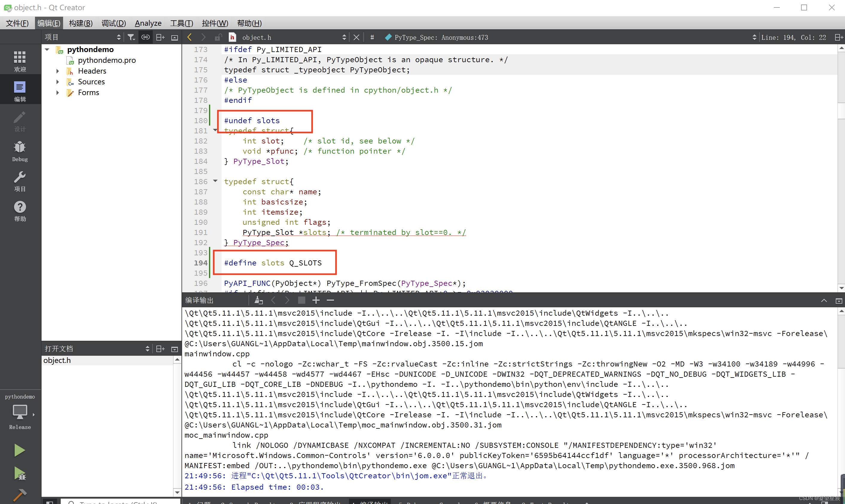This screenshot has height=504, width=845.
Task: Toggle the file read-only lock icon
Action: point(218,37)
